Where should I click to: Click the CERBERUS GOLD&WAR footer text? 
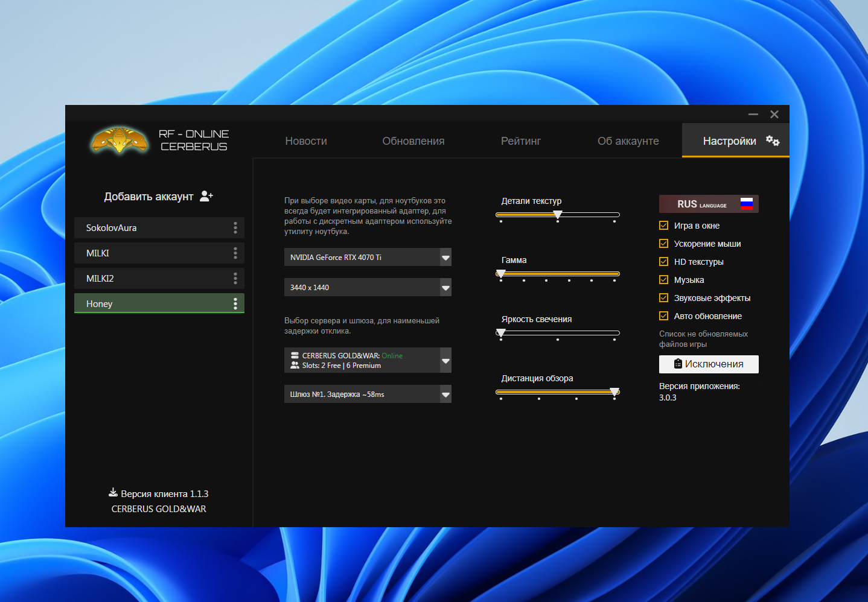(159, 509)
